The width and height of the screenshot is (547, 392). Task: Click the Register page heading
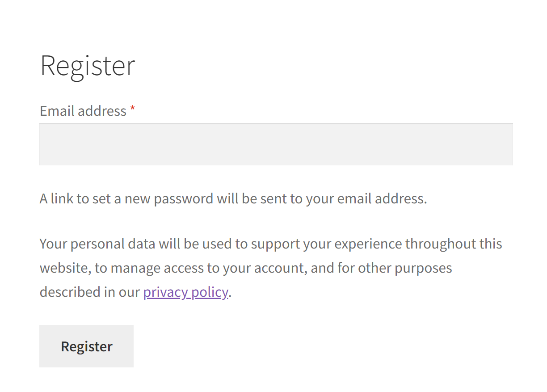88,66
